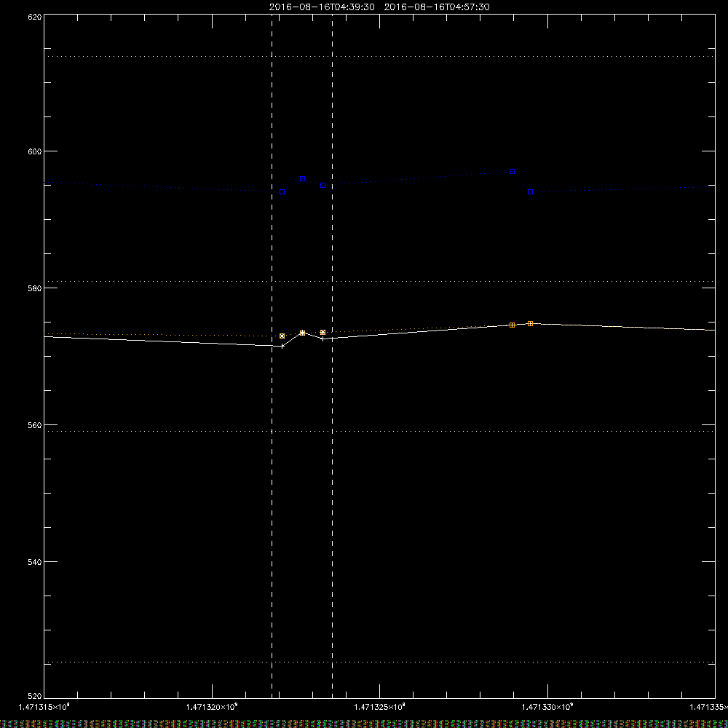Click the 1.471315×10⁹ x-axis label
Image resolution: width=728 pixels, height=728 pixels.
[x=44, y=707]
